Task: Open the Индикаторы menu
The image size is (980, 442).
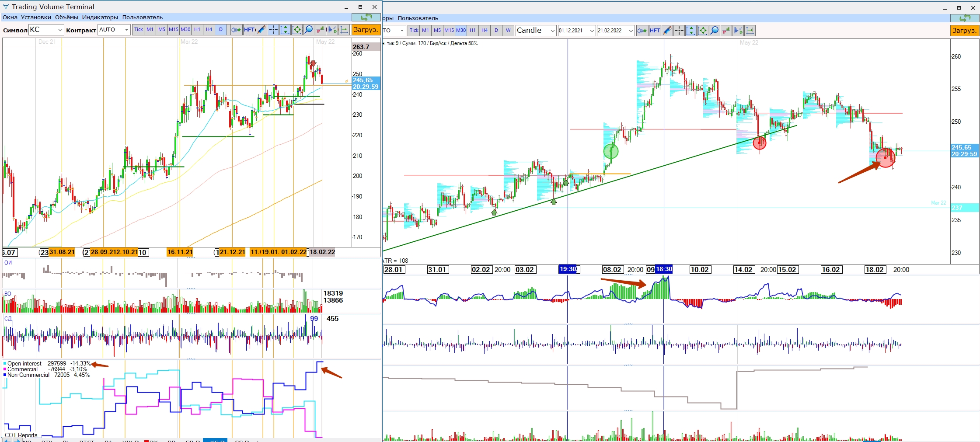Action: point(100,17)
